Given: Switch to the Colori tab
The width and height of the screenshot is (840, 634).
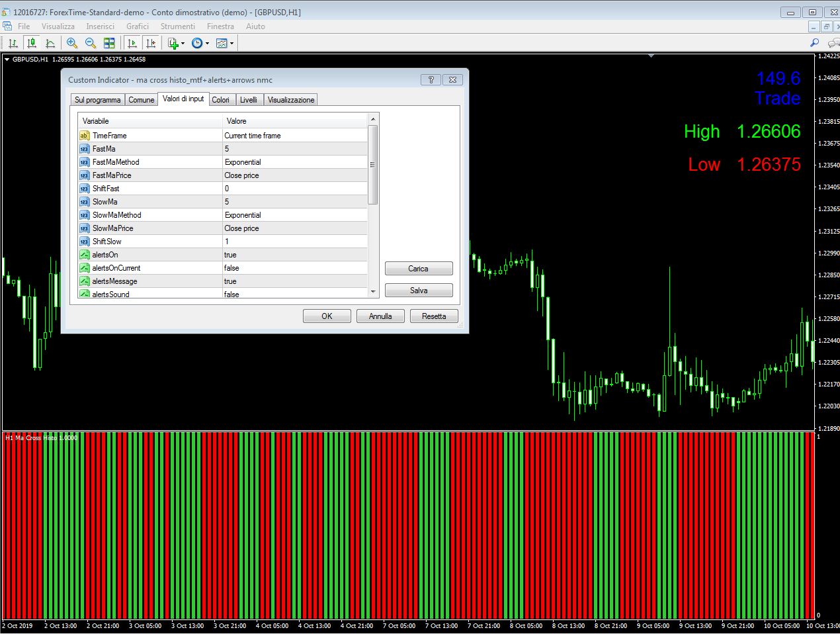Looking at the screenshot, I should click(221, 100).
